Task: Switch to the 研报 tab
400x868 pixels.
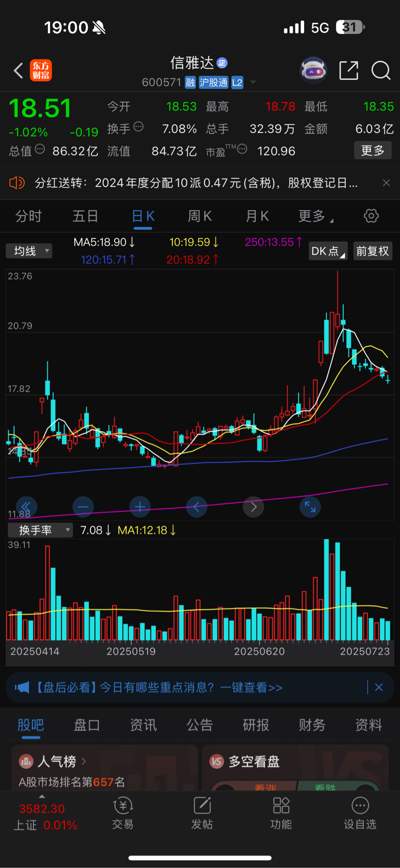Action: pos(256,725)
